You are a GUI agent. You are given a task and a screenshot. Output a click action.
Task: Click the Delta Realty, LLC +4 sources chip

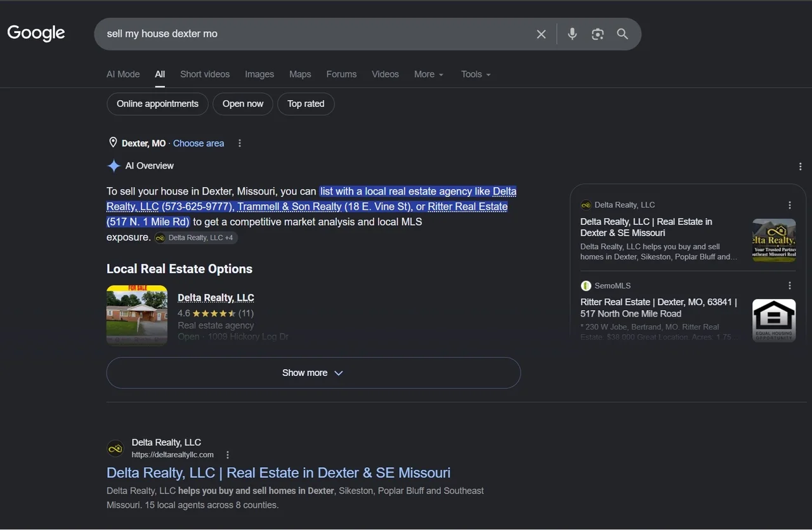tap(196, 238)
